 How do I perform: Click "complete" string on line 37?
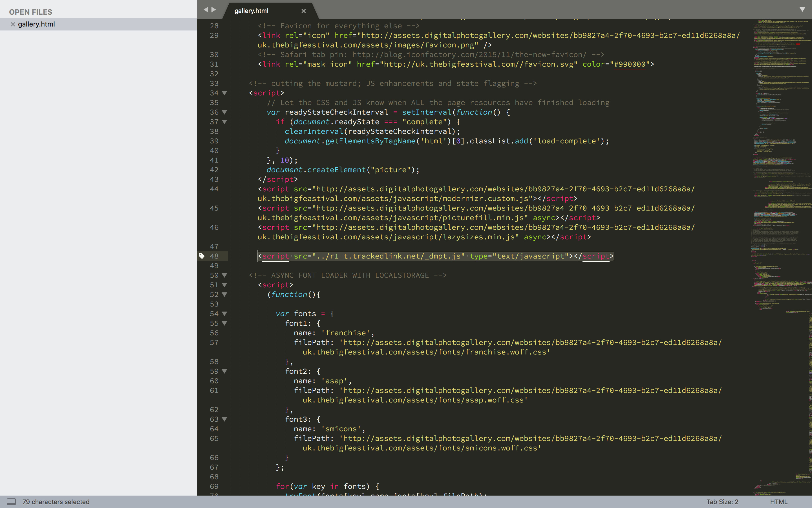coord(424,122)
